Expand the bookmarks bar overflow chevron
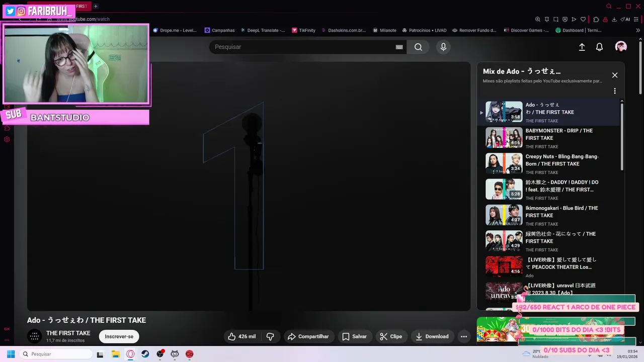Image resolution: width=644 pixels, height=362 pixels. pos(638,30)
